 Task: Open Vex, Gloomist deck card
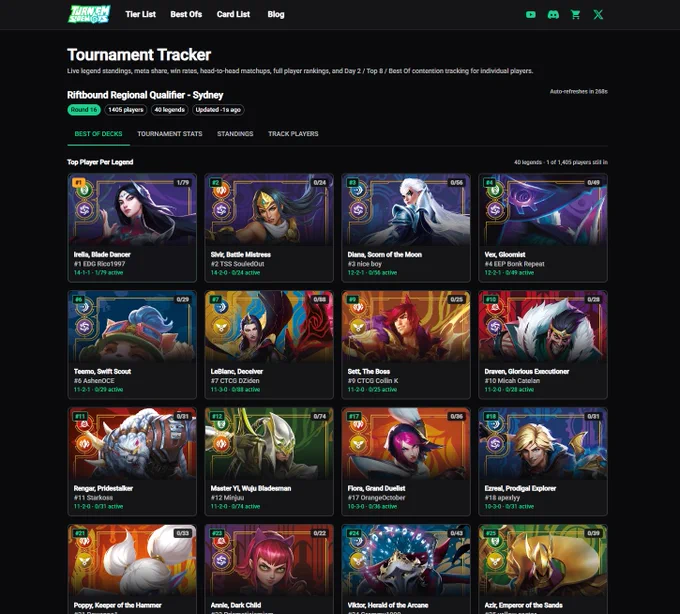click(543, 228)
